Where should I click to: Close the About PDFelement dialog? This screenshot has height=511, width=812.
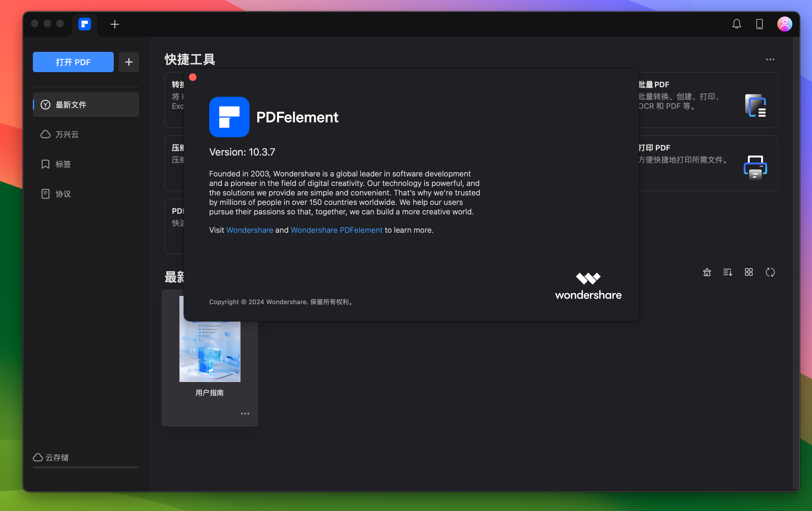tap(193, 77)
